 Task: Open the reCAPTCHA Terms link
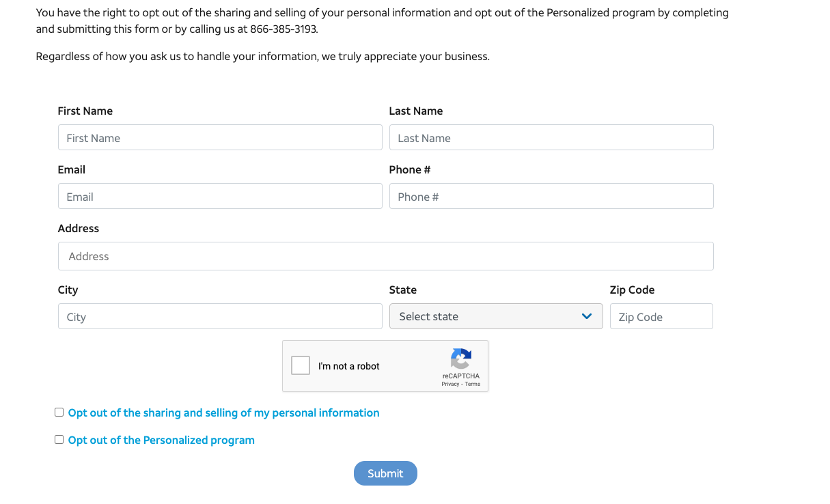tap(473, 384)
